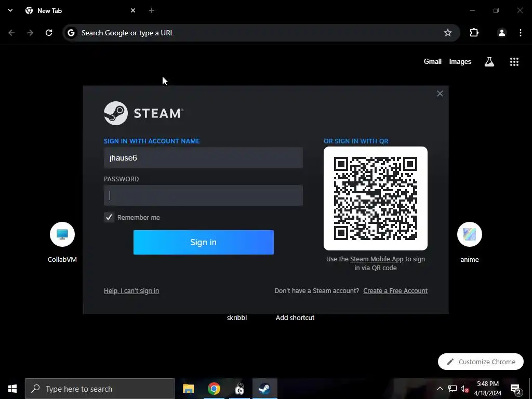This screenshot has width=532, height=399.
Task: Click the Steam QR code image
Action: 376,198
